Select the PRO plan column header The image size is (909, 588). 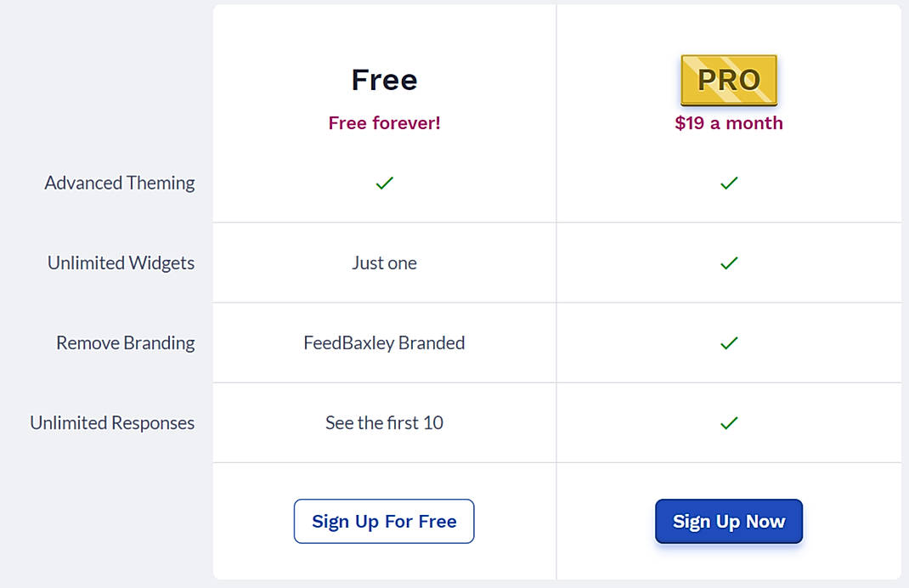pos(729,79)
